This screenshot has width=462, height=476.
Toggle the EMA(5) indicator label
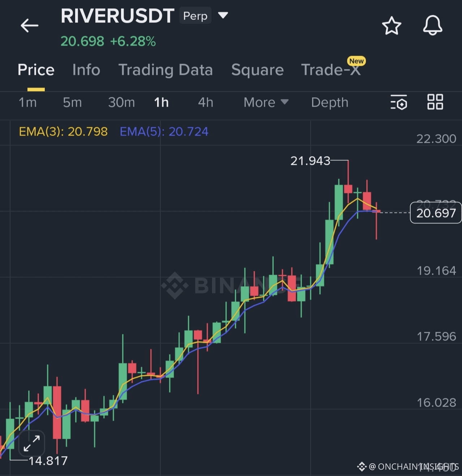tap(164, 132)
